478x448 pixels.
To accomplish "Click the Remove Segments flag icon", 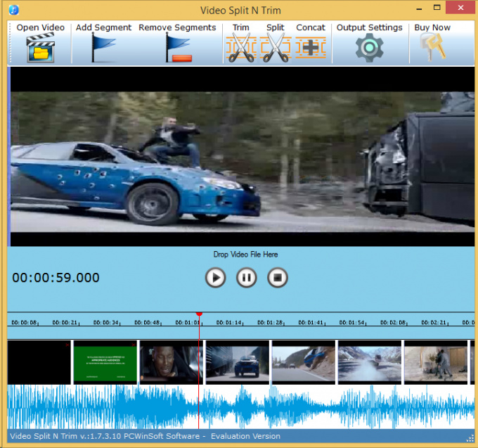I will (177, 48).
